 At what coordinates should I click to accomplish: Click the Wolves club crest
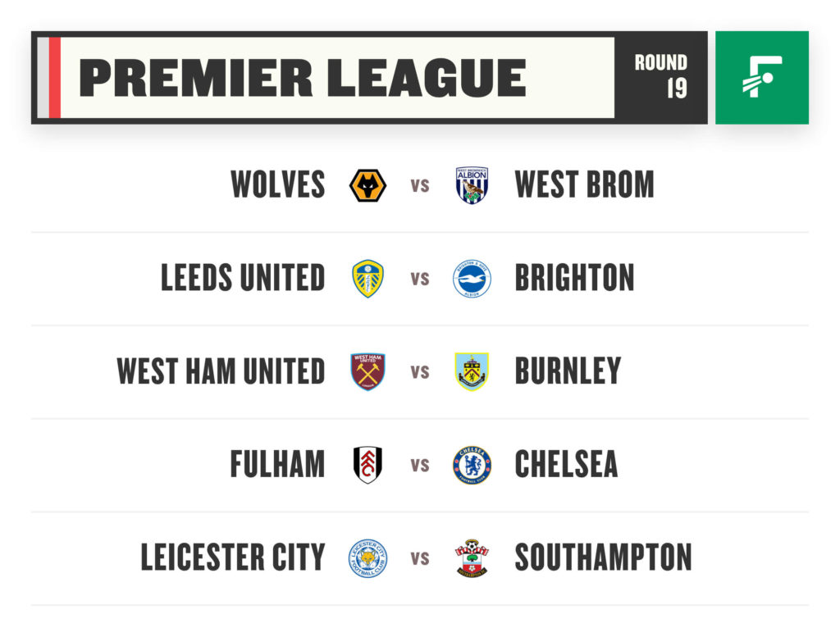coord(367,185)
